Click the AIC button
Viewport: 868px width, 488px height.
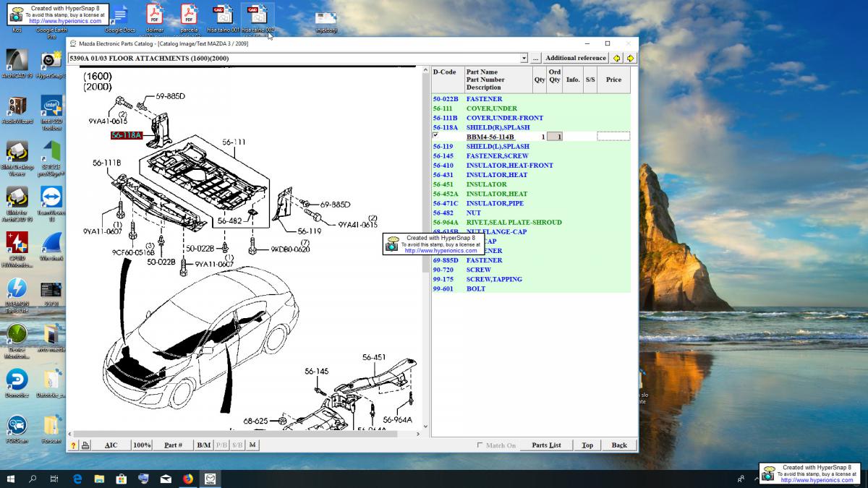[x=111, y=445]
